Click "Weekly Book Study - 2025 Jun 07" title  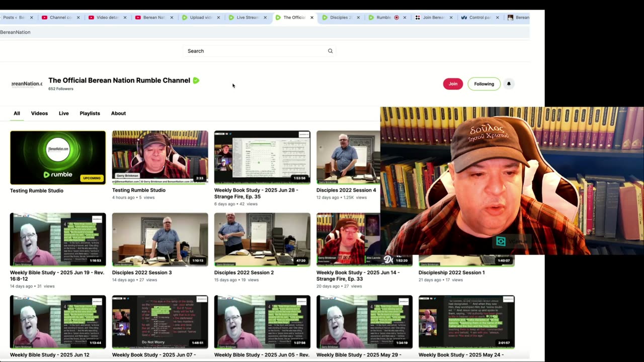click(154, 355)
